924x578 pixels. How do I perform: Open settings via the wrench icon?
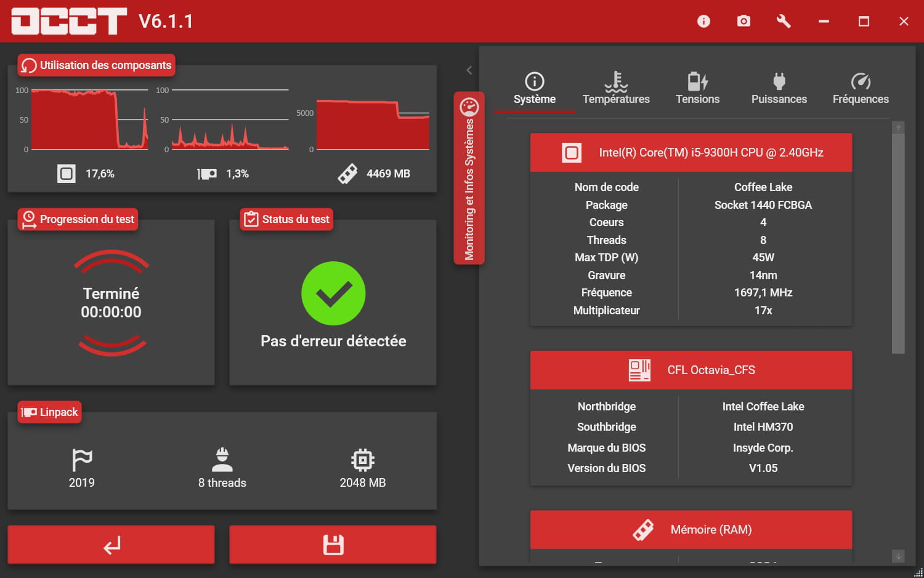(784, 22)
